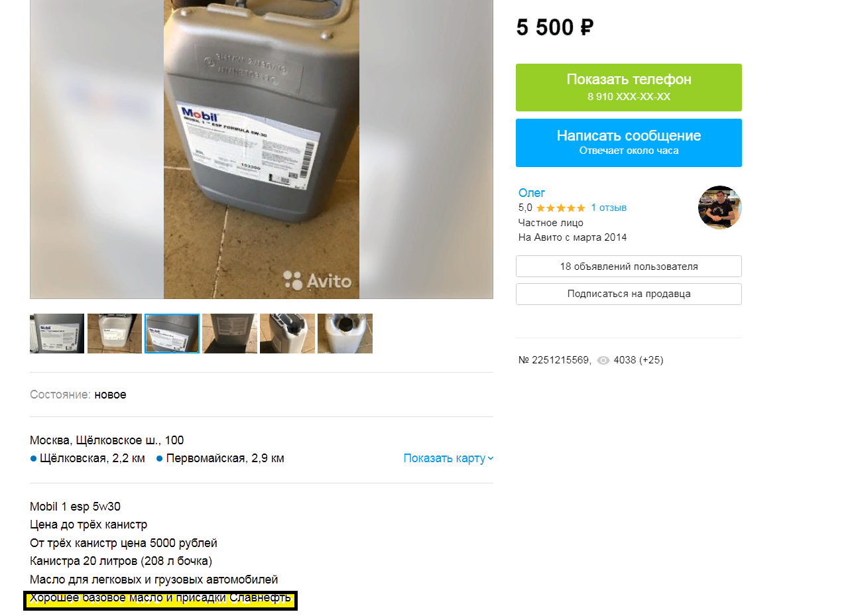Select the fourth thumbnail with canister back
The width and height of the screenshot is (852, 616).
pyautogui.click(x=229, y=334)
